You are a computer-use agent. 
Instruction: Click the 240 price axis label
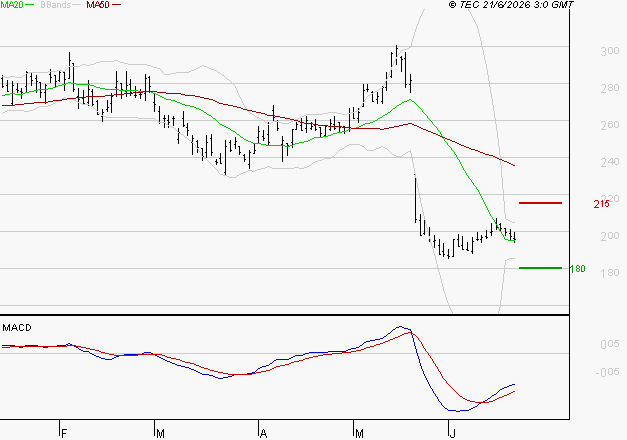[609, 162]
